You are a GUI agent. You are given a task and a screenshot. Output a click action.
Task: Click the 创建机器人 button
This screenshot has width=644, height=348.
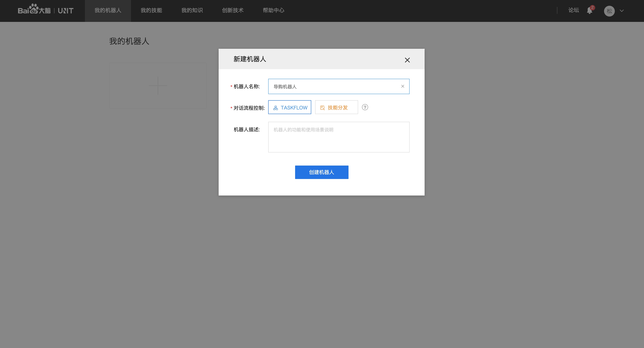321,172
